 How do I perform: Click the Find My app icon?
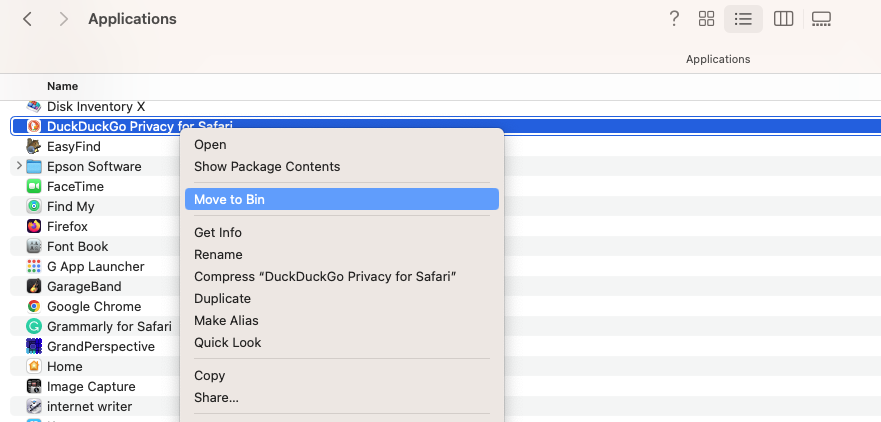point(34,206)
